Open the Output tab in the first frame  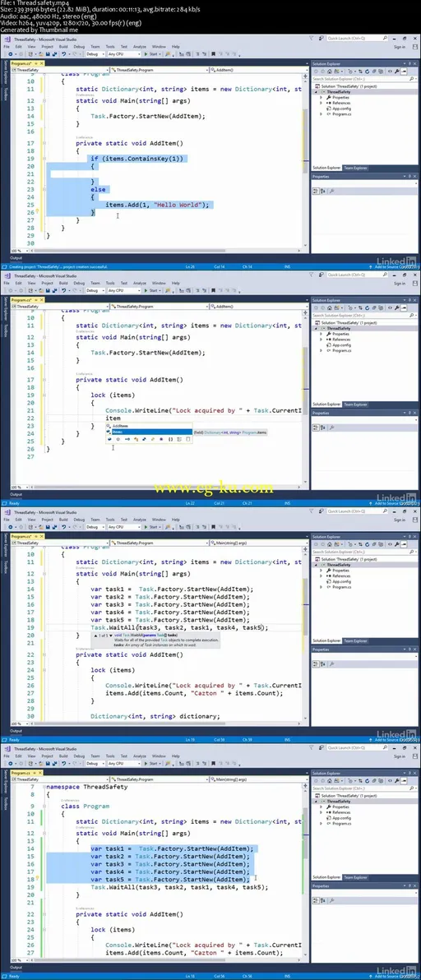[x=16, y=257]
